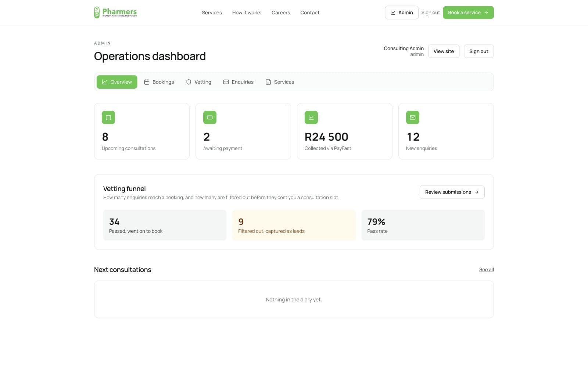The image size is (588, 368).
Task: Click the 8 Upcoming consultations value
Action: coord(105,137)
